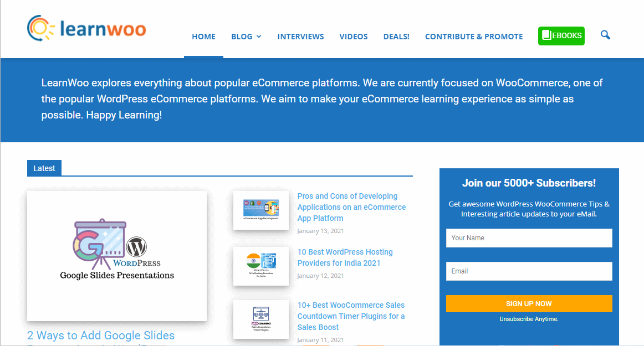Switch to the HOME tab
This screenshot has width=644, height=346.
click(x=203, y=37)
